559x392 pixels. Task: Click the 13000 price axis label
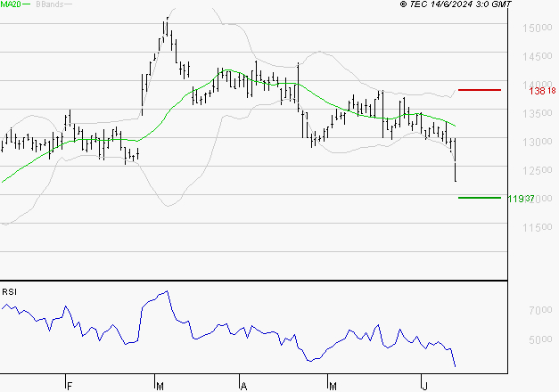(x=538, y=142)
